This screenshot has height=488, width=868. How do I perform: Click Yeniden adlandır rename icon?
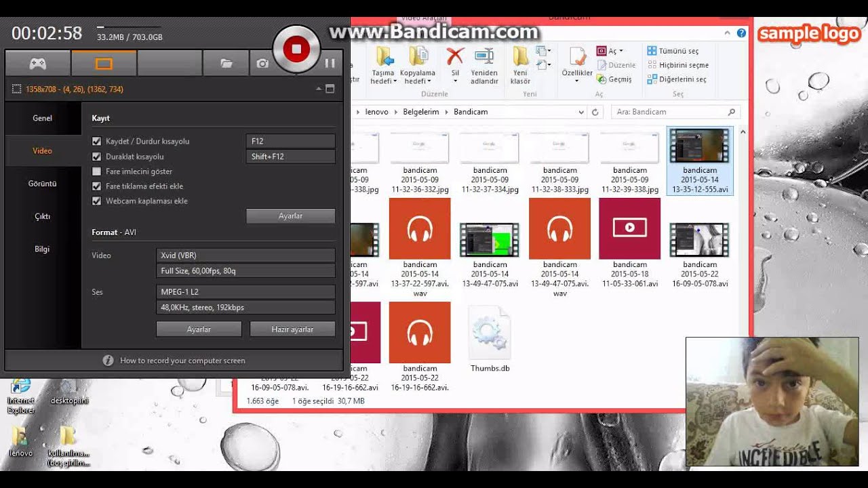(484, 56)
